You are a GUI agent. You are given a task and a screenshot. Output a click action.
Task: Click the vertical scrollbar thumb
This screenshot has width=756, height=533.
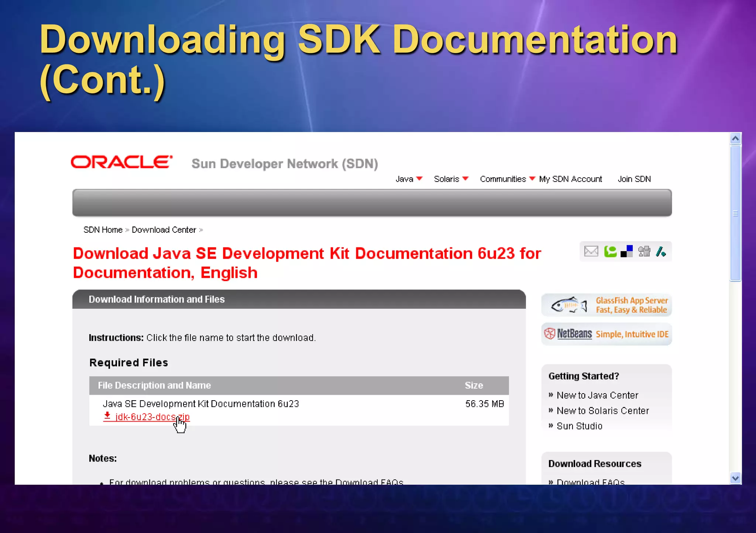click(735, 214)
